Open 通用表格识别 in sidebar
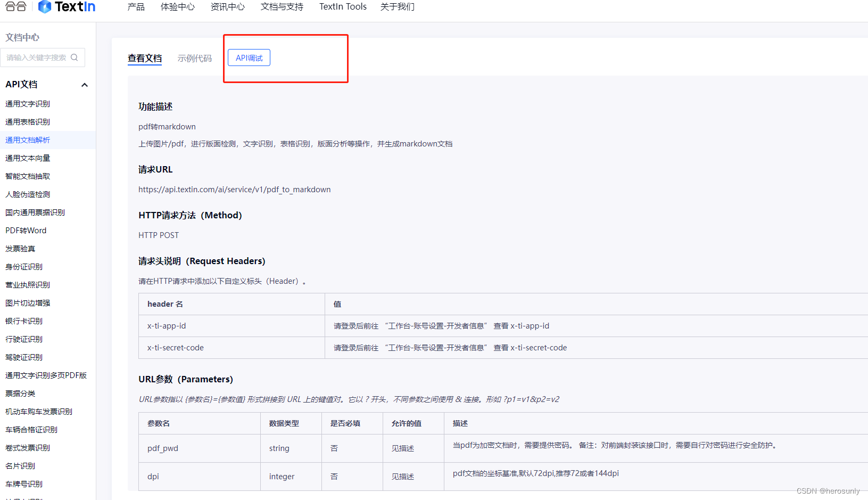 (x=28, y=122)
